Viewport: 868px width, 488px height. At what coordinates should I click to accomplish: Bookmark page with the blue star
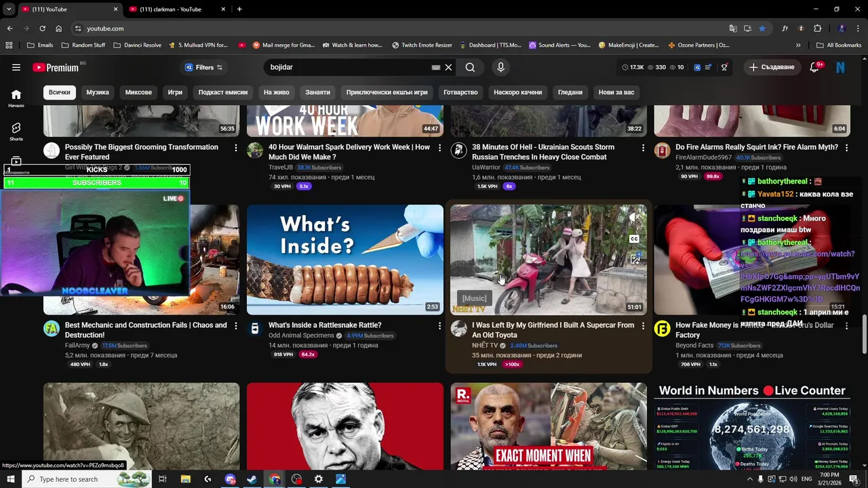(x=762, y=28)
